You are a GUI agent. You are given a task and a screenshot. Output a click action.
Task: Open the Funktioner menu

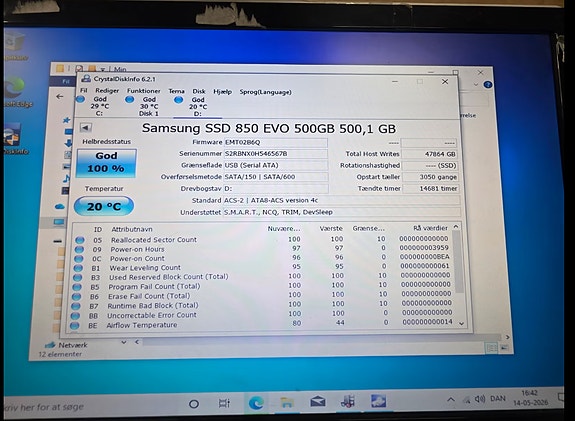[x=144, y=91]
